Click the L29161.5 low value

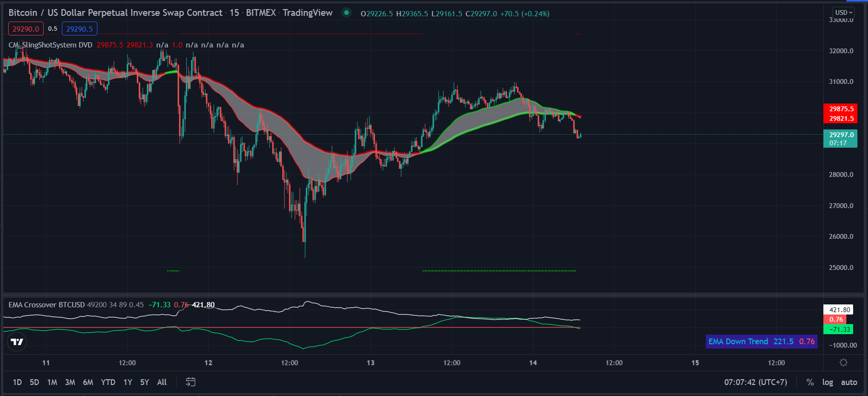click(x=447, y=14)
